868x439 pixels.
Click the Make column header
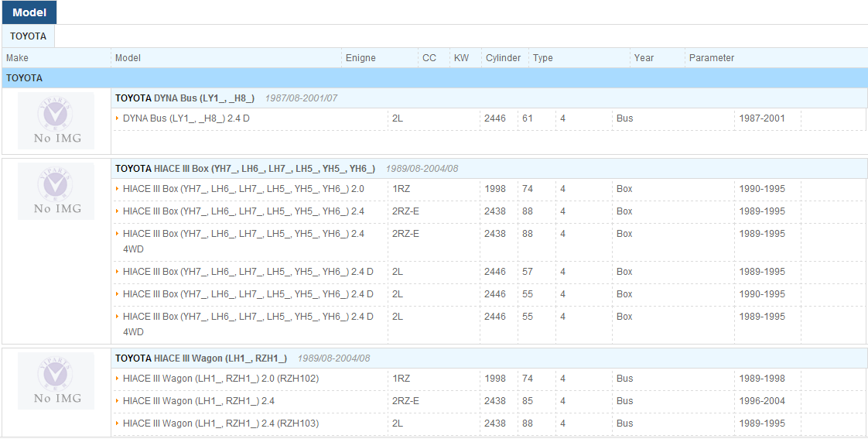17,57
